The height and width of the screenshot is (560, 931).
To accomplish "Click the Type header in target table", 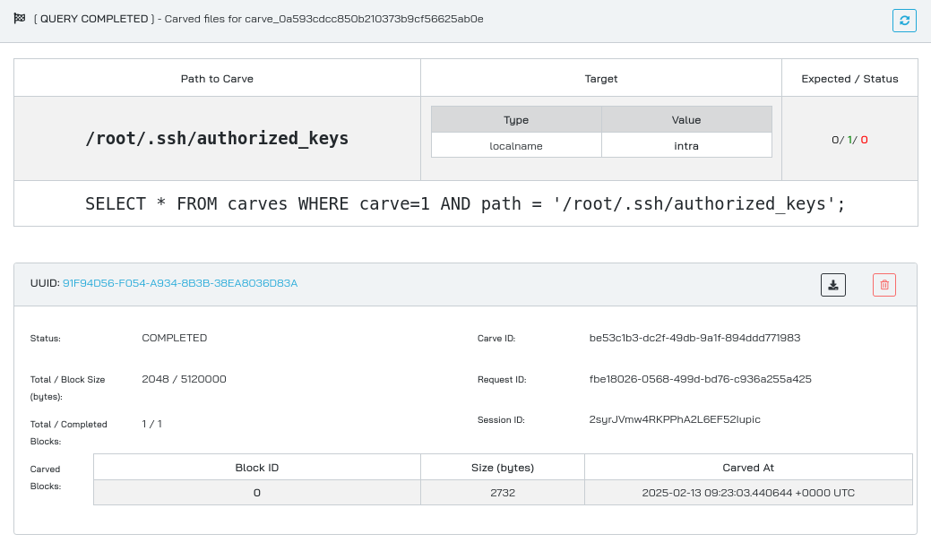I will tap(516, 119).
